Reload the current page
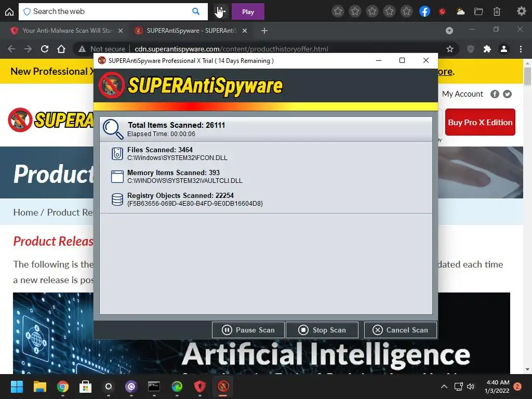 pyautogui.click(x=45, y=49)
